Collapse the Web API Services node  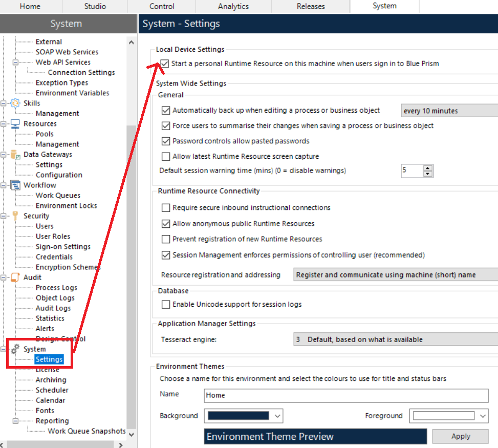pos(15,62)
